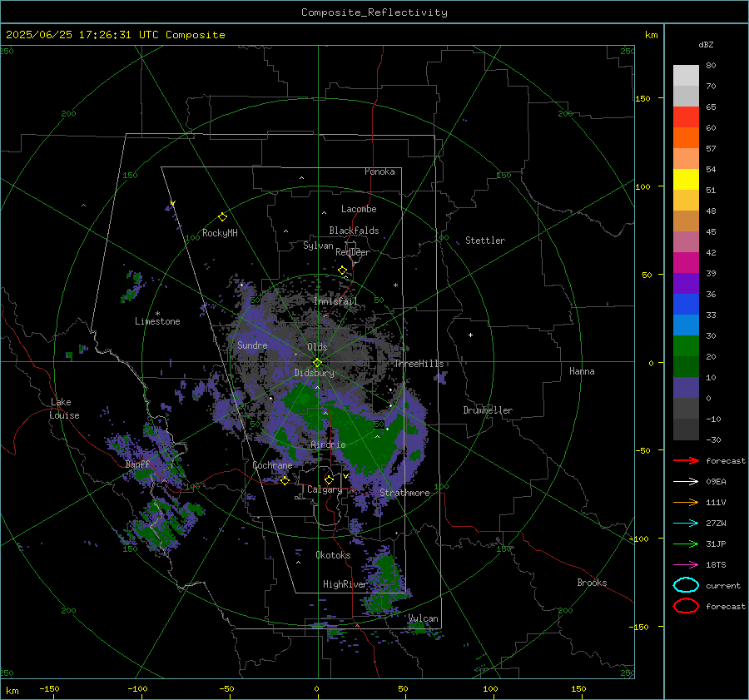
Task: Click the green 31JP arrow in legend
Action: point(686,544)
